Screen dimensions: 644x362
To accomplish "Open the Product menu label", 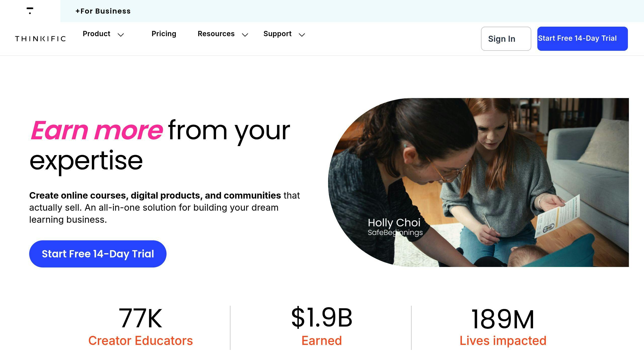I will click(96, 34).
